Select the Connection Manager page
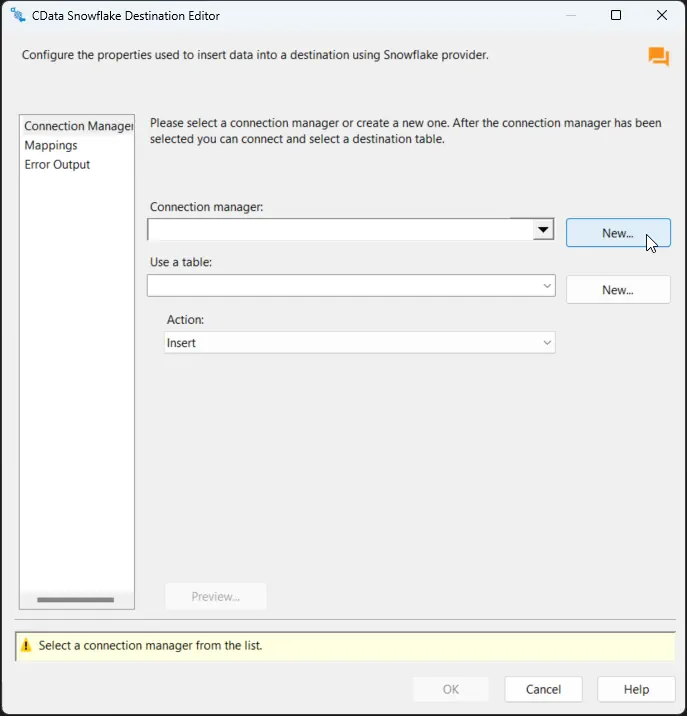 tap(78, 126)
